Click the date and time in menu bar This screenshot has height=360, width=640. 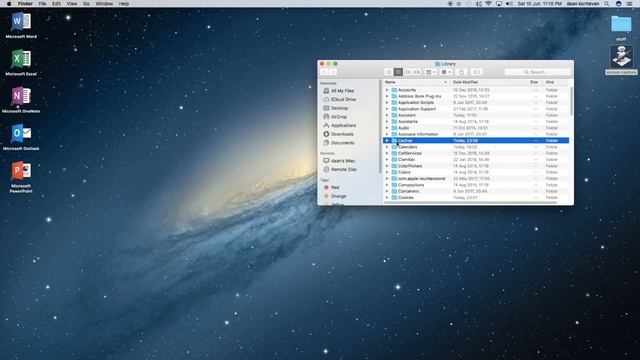(x=540, y=4)
